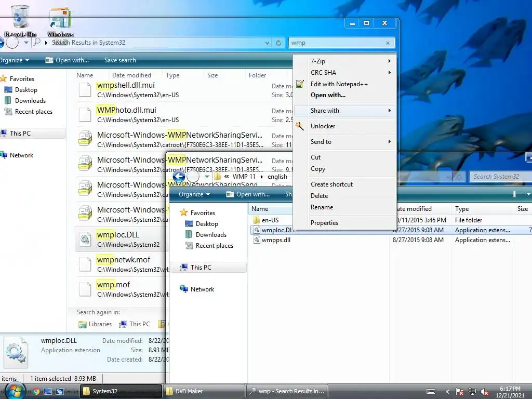The width and height of the screenshot is (532, 399).
Task: Click the Unlocker wand icon in the context menu
Action: pyautogui.click(x=300, y=126)
